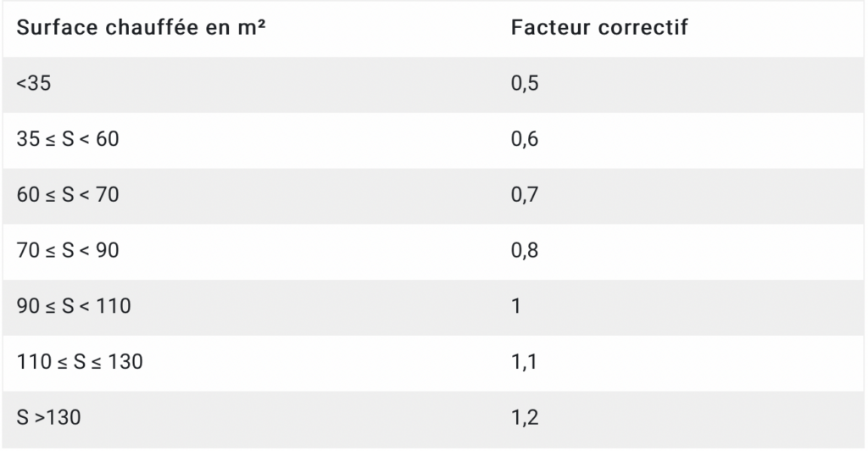Click the word "Surface" in the header
Screen dimensions: 868x451
pos(52,28)
